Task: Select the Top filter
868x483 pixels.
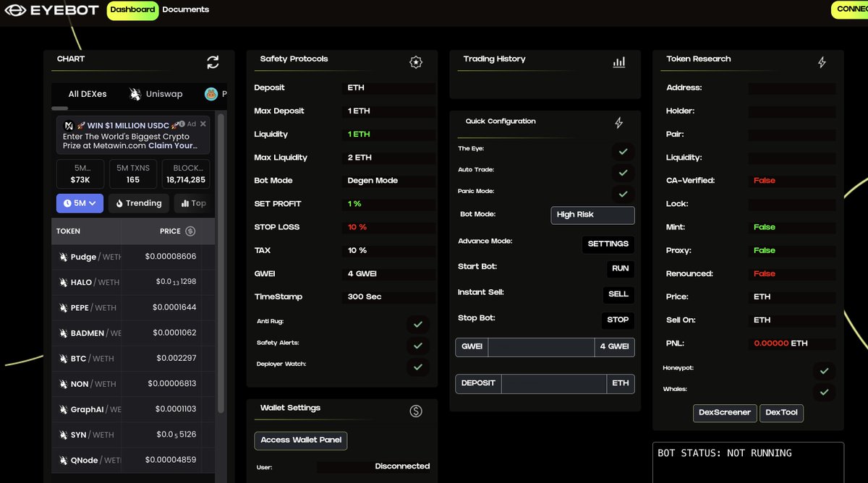Action: (x=193, y=203)
